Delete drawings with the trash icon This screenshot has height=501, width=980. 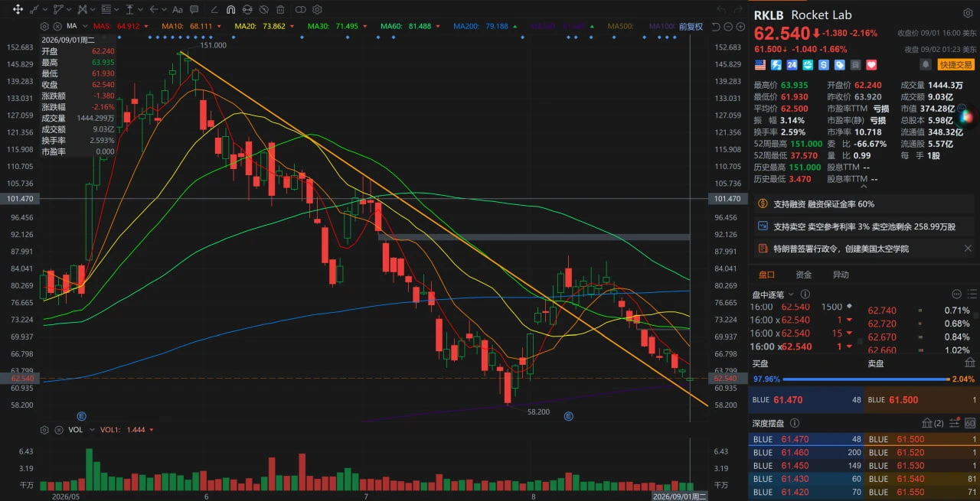280,9
